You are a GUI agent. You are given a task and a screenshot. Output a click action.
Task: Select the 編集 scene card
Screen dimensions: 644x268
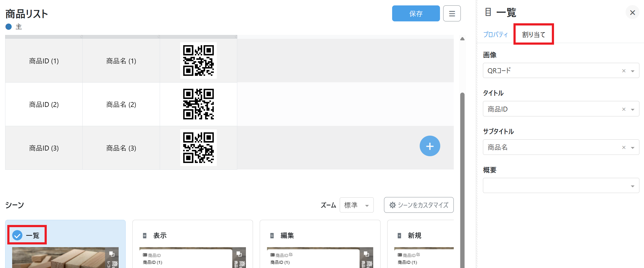click(x=320, y=236)
